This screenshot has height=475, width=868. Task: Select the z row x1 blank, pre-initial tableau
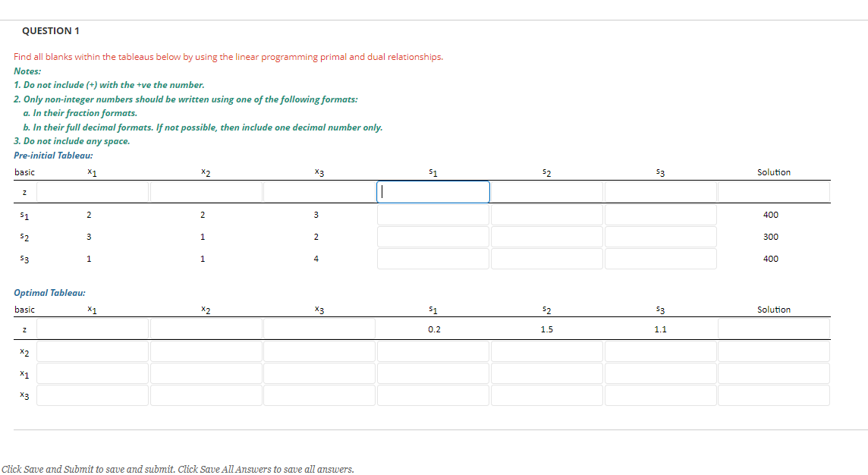(x=93, y=191)
